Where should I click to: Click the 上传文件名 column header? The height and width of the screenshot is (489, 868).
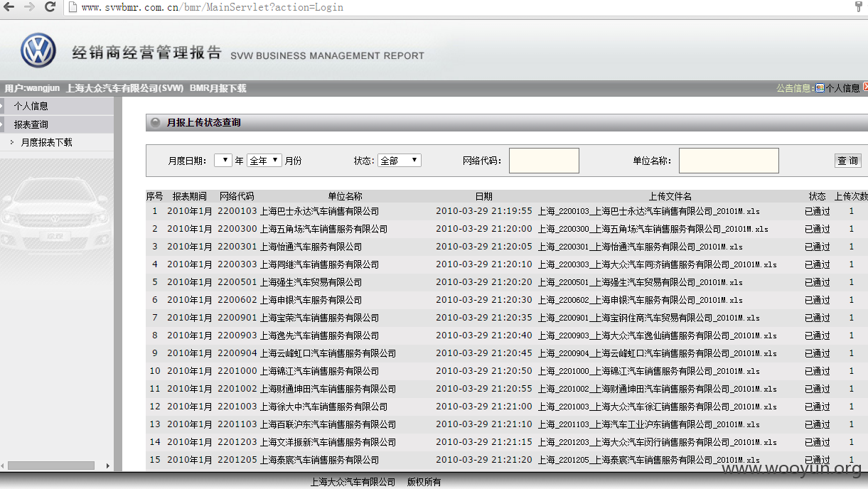point(670,196)
